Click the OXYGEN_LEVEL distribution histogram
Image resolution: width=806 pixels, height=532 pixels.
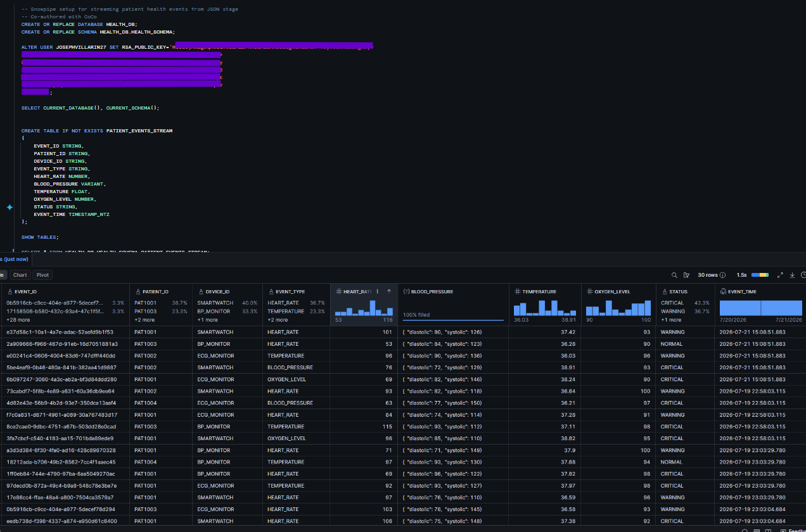tap(618, 308)
